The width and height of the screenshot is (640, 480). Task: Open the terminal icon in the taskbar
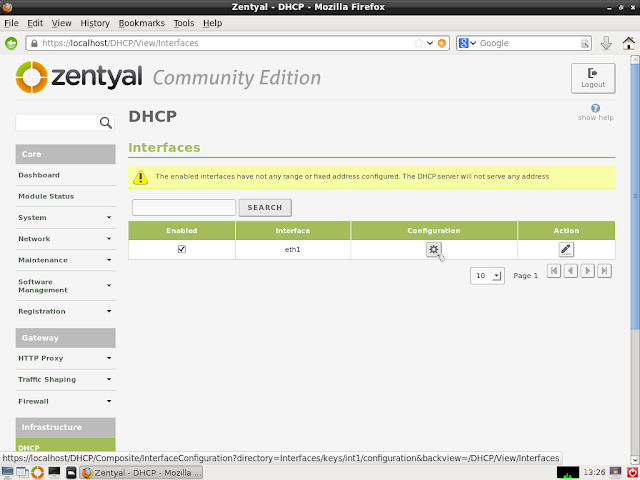coord(54,472)
